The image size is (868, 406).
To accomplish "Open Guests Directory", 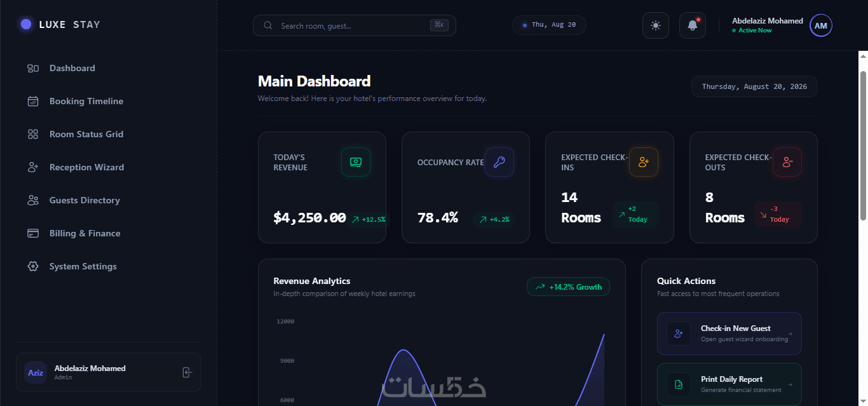I will tap(108, 200).
